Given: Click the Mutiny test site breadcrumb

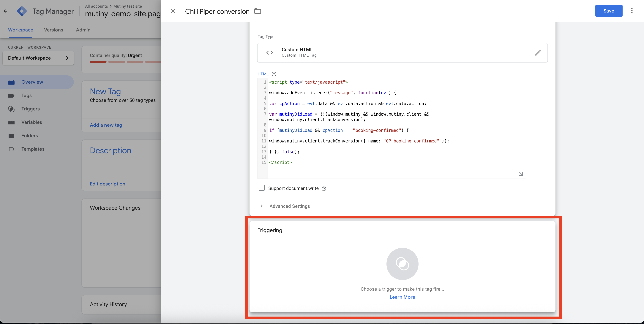Looking at the screenshot, I should (127, 6).
